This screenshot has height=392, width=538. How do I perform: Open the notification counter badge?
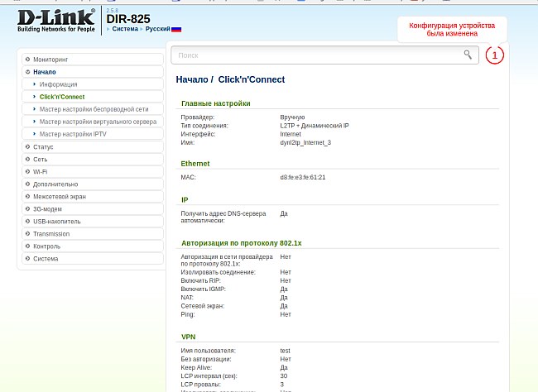(x=494, y=55)
